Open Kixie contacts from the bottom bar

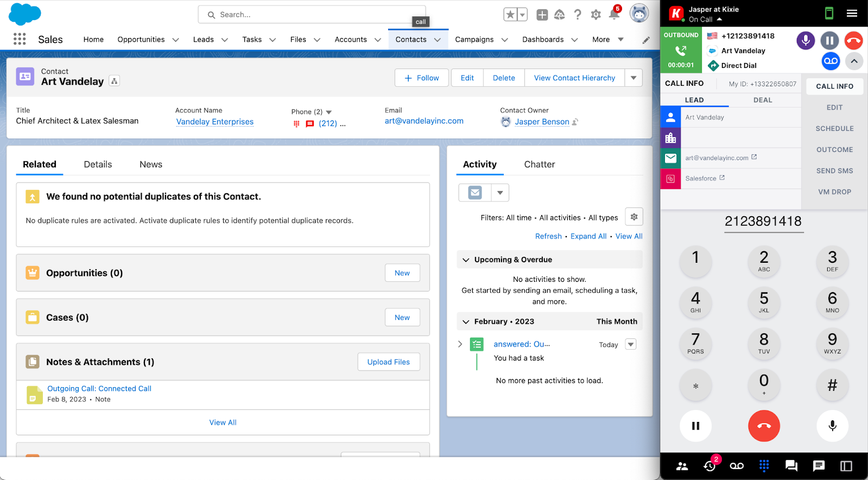(682, 466)
